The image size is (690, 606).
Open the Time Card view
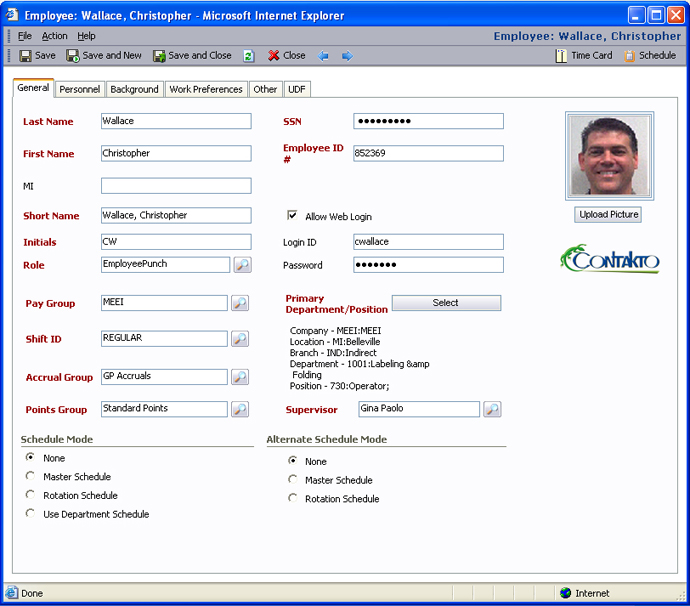pos(584,56)
